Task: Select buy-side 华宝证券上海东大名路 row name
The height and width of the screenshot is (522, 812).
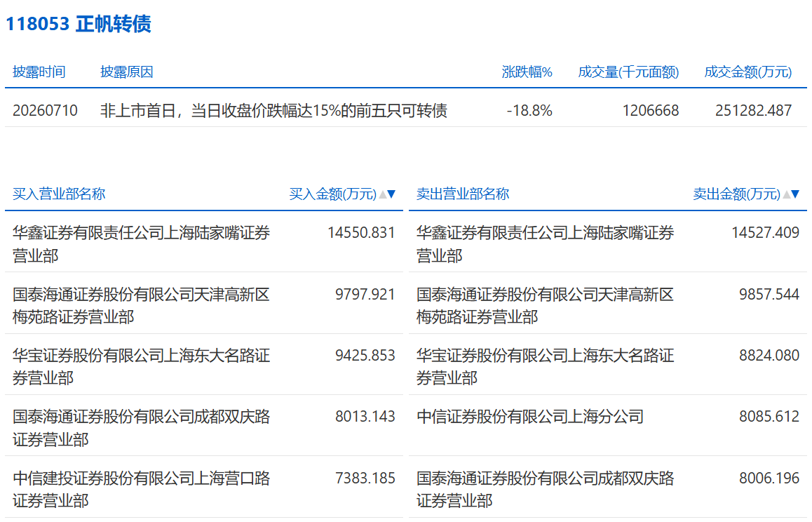Action: pyautogui.click(x=142, y=367)
